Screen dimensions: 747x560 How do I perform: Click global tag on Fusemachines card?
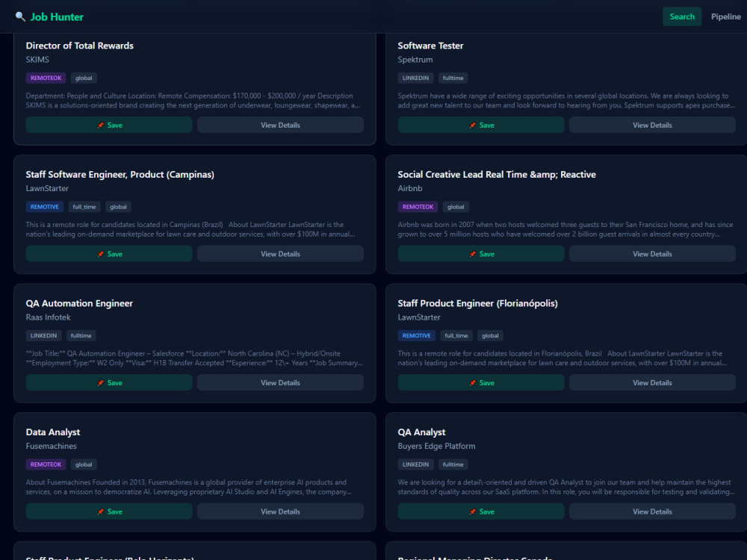(84, 464)
